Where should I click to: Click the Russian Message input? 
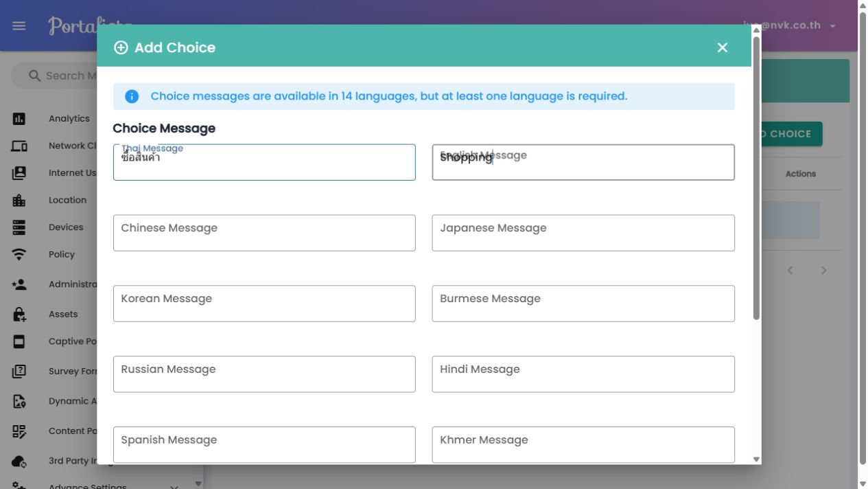click(x=264, y=374)
